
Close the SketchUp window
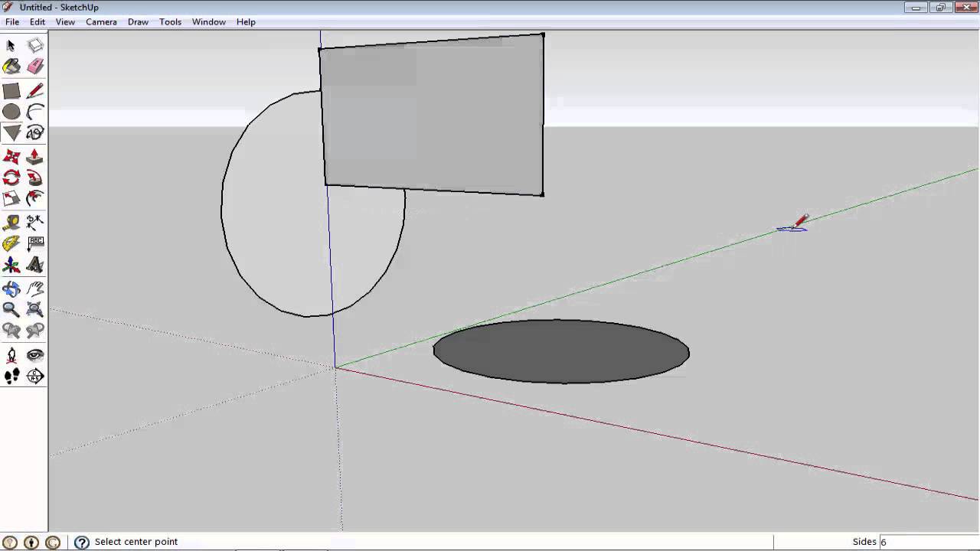(x=965, y=8)
